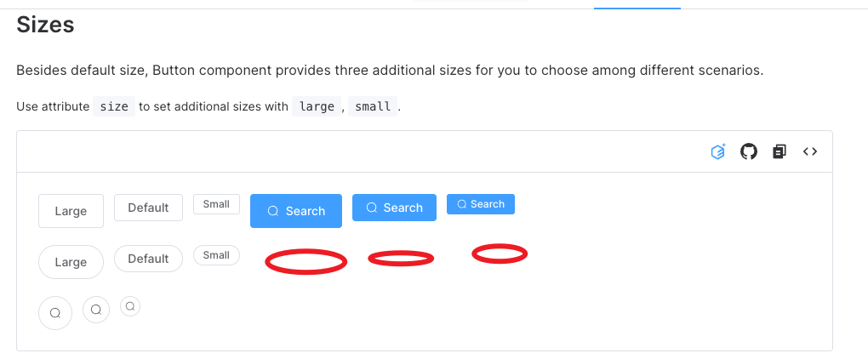The height and width of the screenshot is (359, 868).
Task: Click the small blue Search button
Action: [x=481, y=204]
